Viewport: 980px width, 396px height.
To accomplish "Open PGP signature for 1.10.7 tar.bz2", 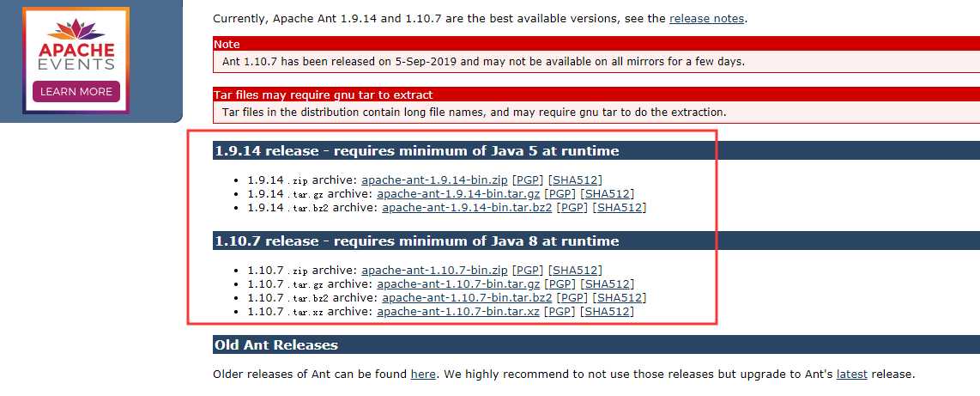I will 572,298.
